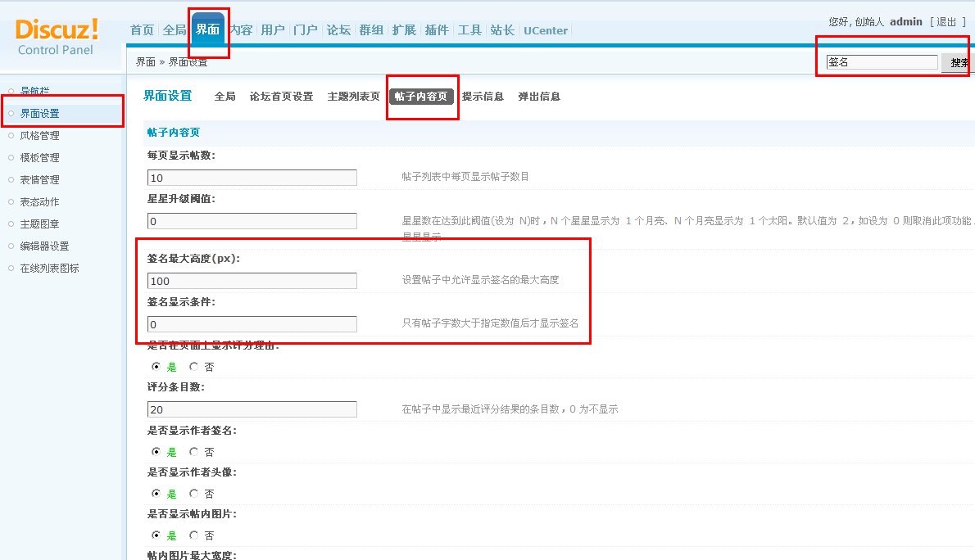The height and width of the screenshot is (560, 975).
Task: Open 在线列表图标 in the sidebar
Action: [50, 269]
